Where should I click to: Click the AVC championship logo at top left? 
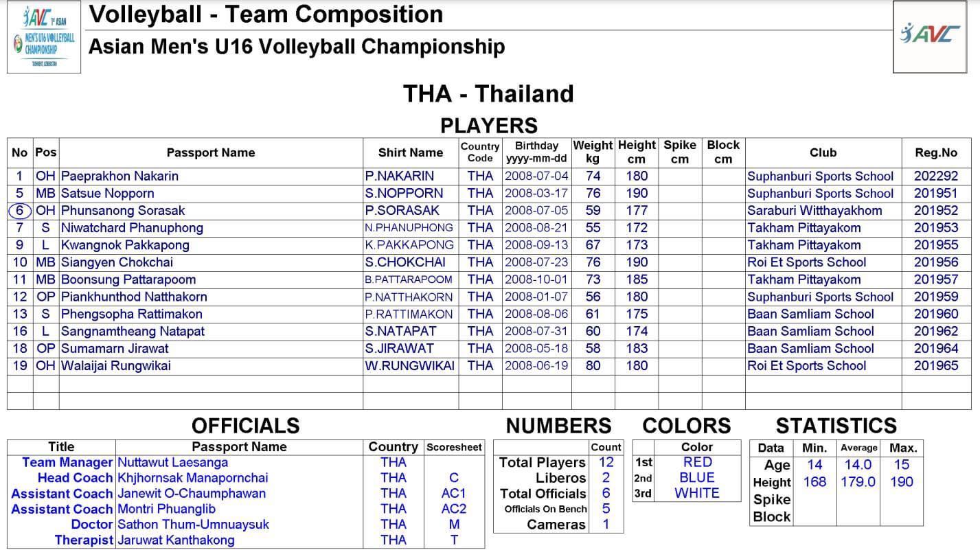[x=44, y=37]
